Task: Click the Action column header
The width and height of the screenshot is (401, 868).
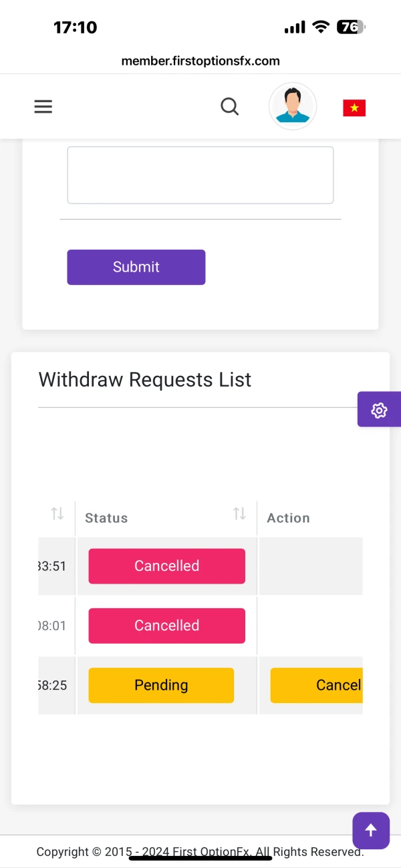Action: tap(288, 518)
